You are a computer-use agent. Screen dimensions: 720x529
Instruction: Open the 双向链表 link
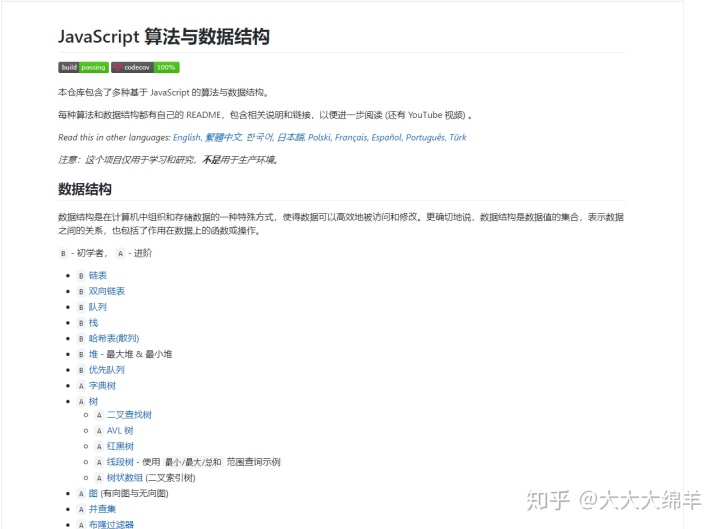click(107, 291)
